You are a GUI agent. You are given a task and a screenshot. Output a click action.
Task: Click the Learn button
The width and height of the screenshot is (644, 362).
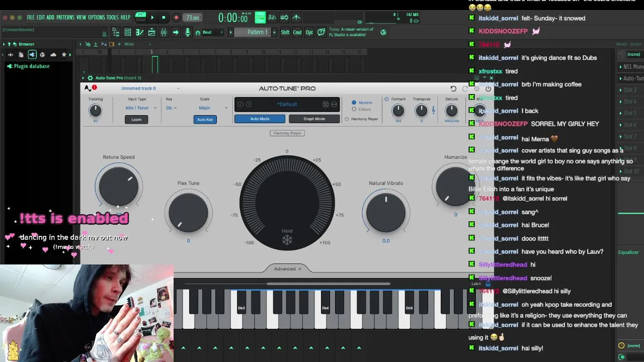[136, 119]
